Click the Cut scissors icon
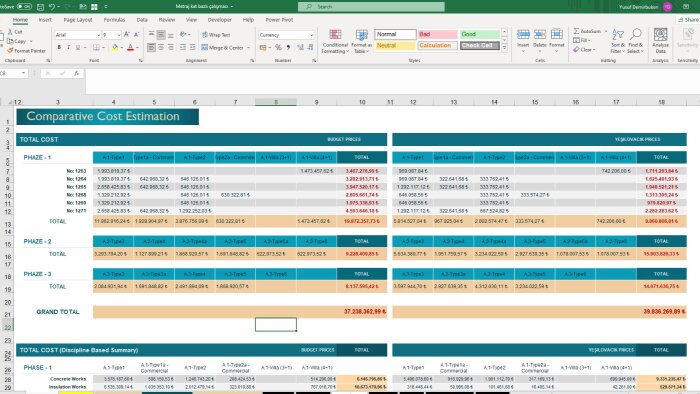Viewport: 700px width, 394px height. point(10,32)
